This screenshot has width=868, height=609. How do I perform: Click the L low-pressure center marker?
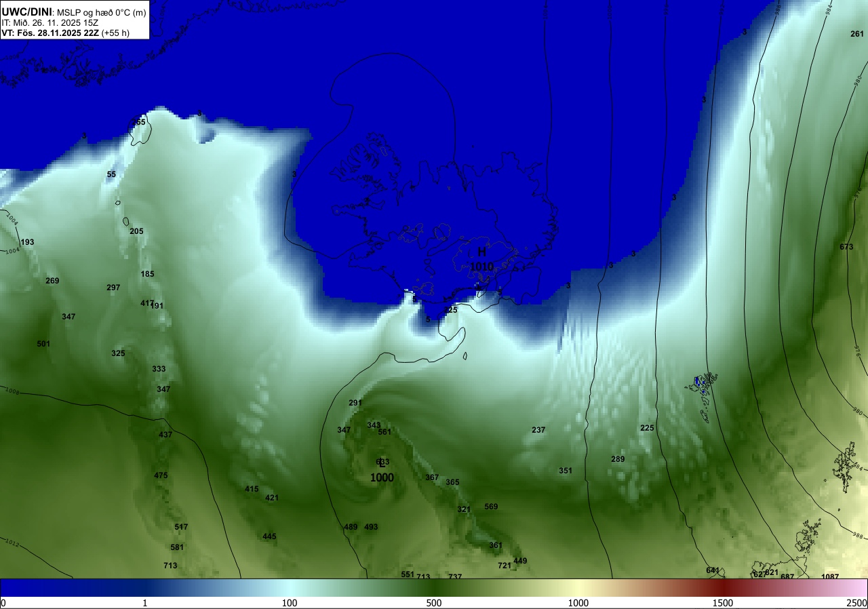382,463
